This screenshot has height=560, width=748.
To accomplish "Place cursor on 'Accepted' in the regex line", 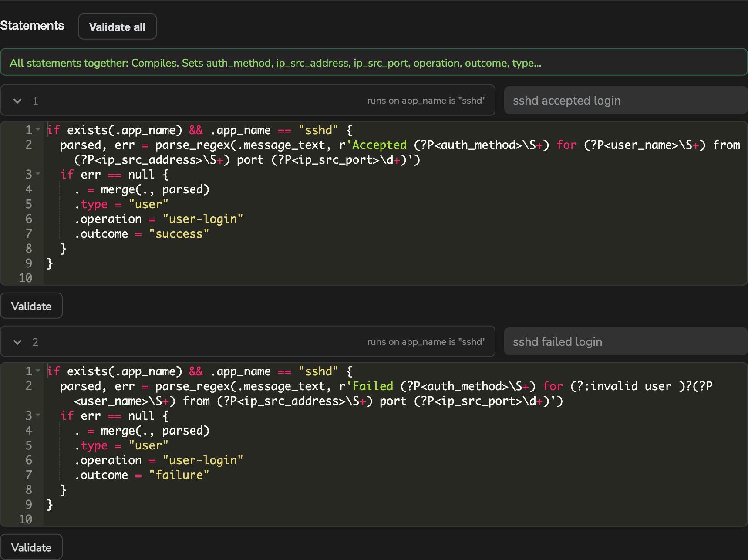I will tap(379, 145).
